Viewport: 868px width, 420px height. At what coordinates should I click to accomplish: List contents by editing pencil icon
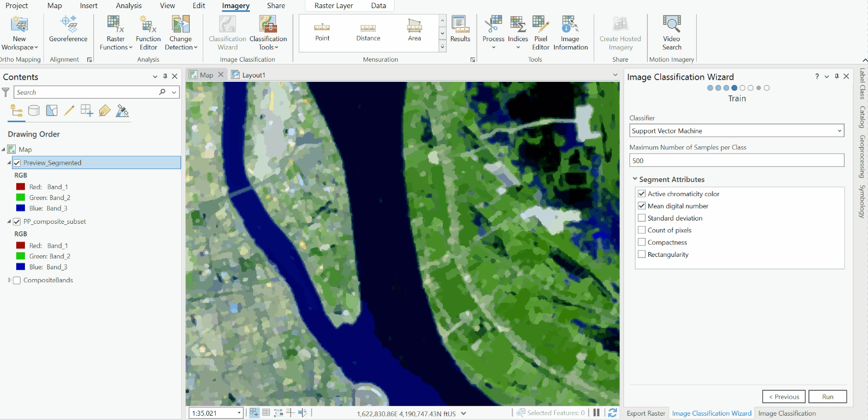pyautogui.click(x=69, y=111)
